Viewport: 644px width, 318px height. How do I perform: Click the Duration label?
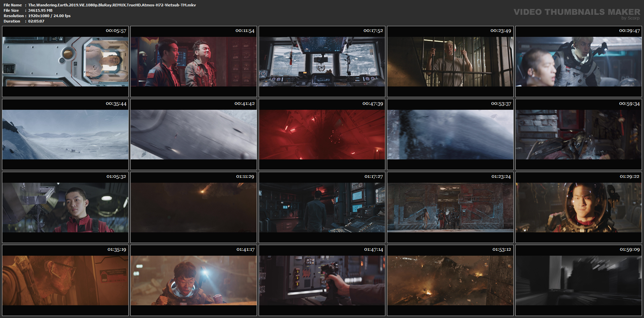(12, 21)
